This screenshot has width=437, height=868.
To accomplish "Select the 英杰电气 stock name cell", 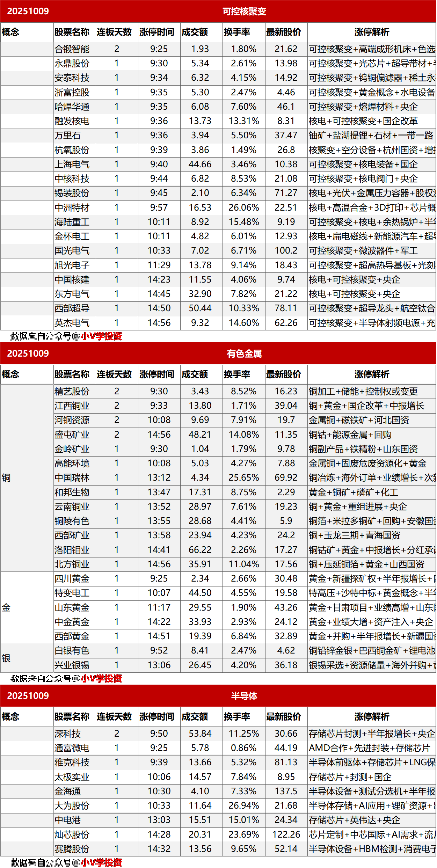I will 72,323.
